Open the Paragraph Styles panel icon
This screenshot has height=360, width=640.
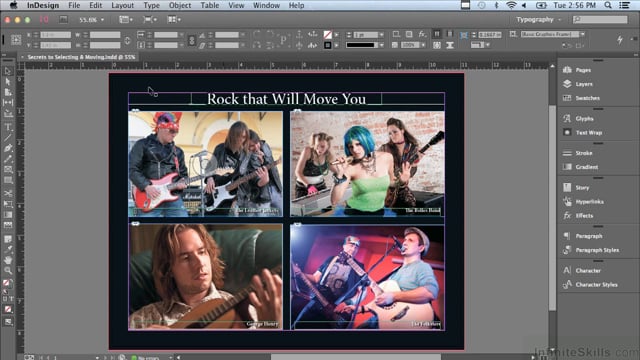tap(567, 250)
